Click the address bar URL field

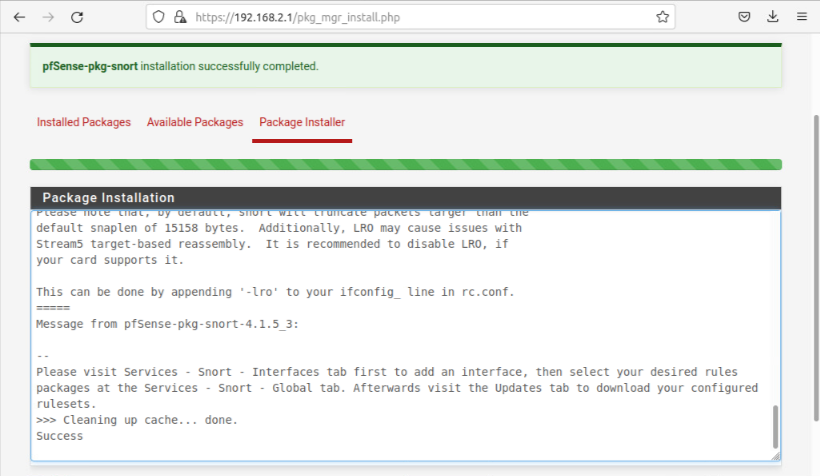pyautogui.click(x=400, y=17)
